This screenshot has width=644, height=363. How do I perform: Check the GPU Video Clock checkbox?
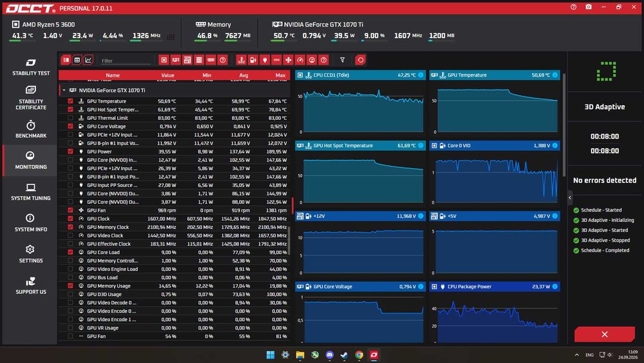point(70,235)
